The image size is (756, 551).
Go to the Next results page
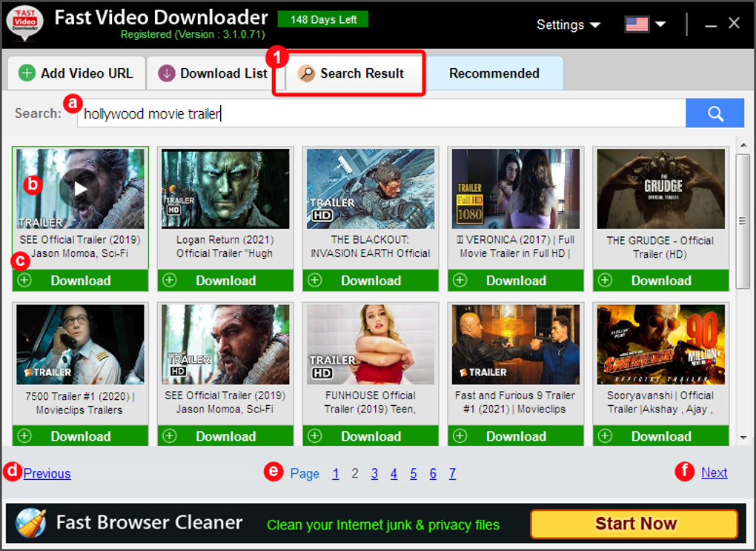click(x=714, y=472)
